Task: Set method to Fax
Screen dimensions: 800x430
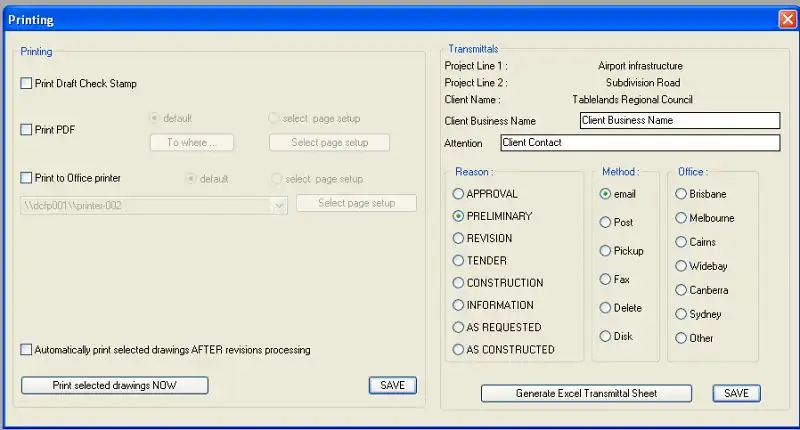Action: click(605, 279)
